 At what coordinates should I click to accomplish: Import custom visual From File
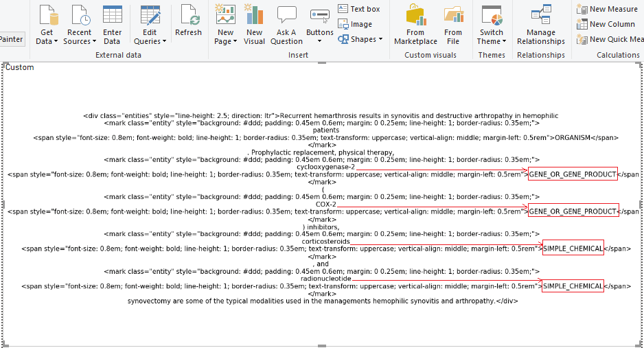pos(453,25)
